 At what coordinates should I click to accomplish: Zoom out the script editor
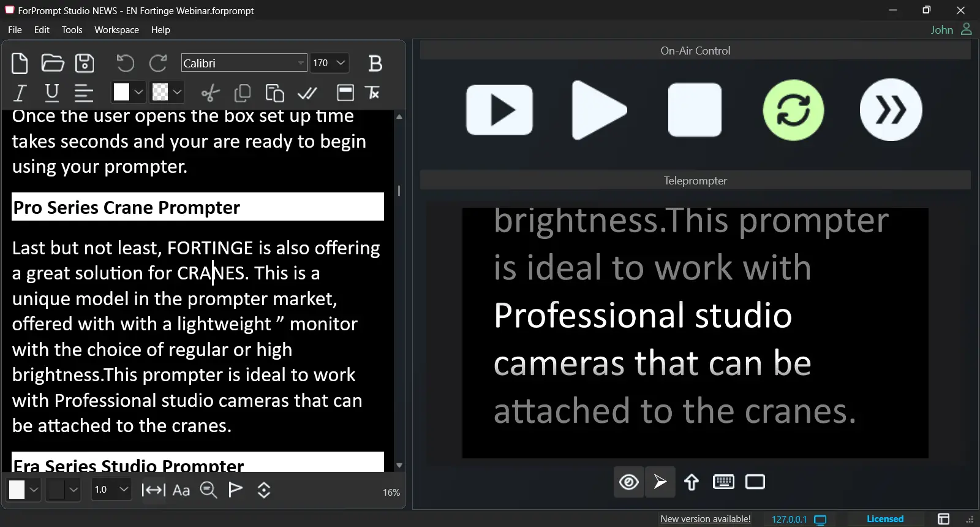tap(209, 490)
